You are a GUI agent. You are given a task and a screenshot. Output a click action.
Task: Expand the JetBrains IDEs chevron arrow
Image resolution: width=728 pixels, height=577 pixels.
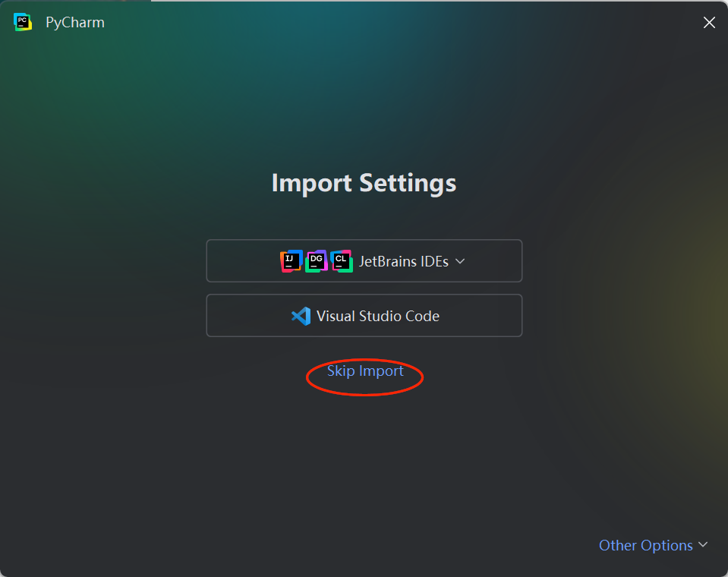[459, 261]
